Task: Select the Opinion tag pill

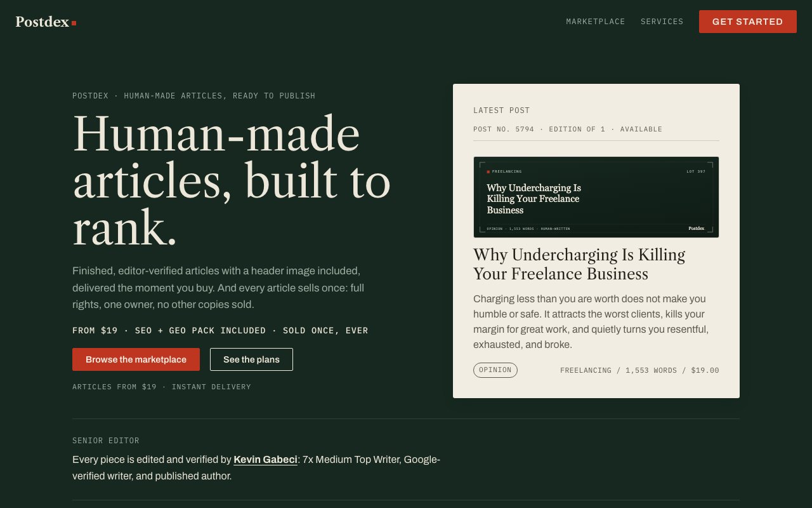Action: coord(495,370)
